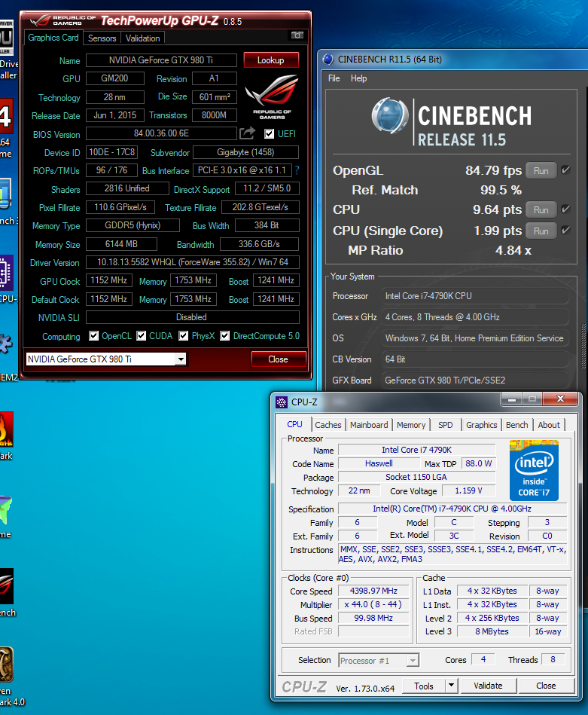Toggle the UEFI checkbox in GPU-Z
The height and width of the screenshot is (715, 588).
270,133
